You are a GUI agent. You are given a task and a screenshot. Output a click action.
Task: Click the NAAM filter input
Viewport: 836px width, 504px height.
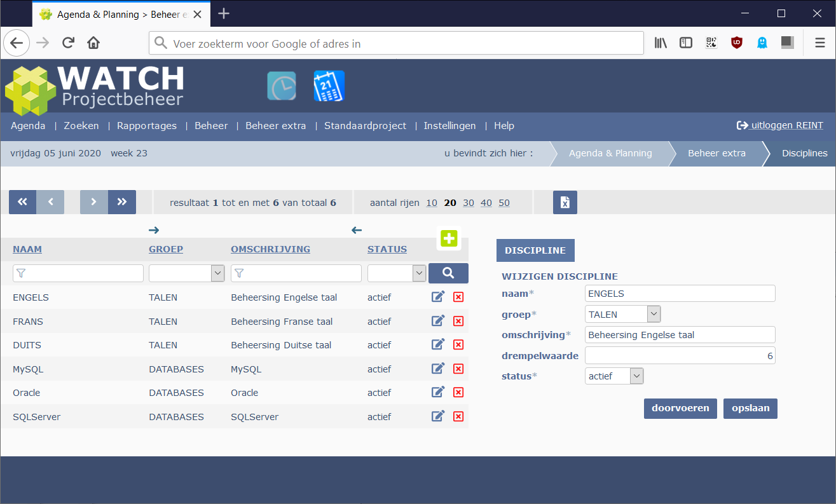coord(78,273)
